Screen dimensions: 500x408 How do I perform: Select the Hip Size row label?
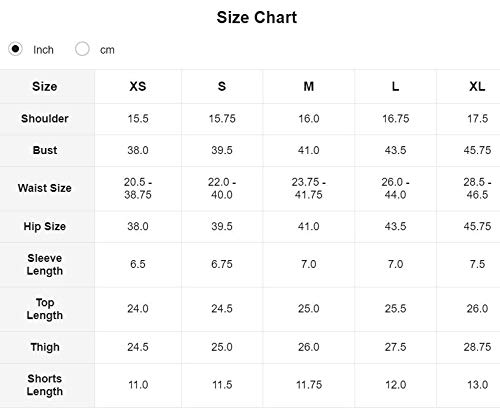(x=45, y=226)
